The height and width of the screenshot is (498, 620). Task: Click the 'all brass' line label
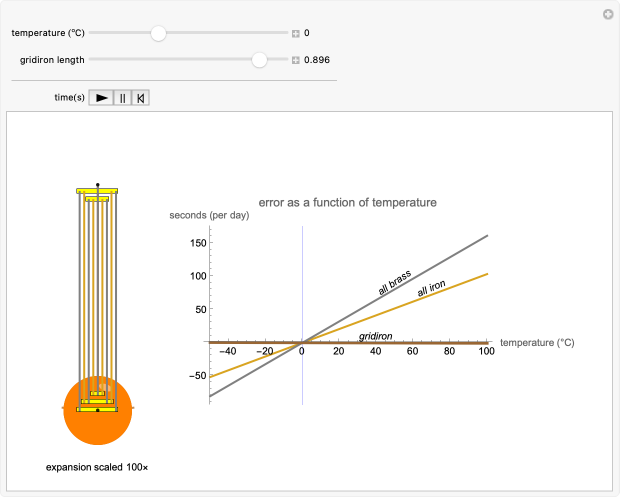click(x=394, y=282)
